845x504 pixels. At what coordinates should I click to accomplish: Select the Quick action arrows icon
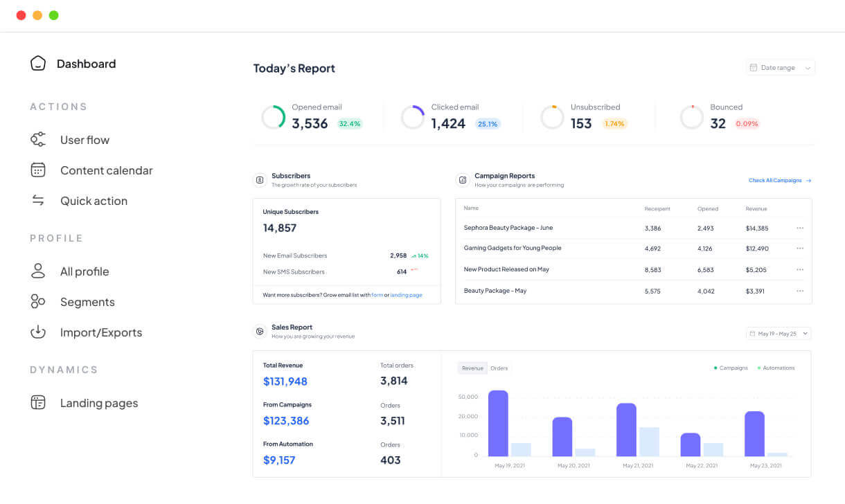[38, 201]
